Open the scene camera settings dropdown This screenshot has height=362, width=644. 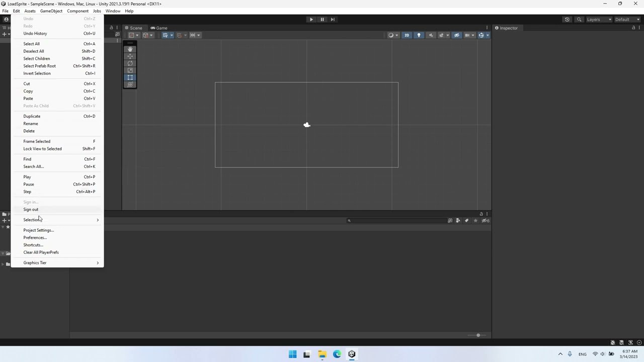(468, 35)
